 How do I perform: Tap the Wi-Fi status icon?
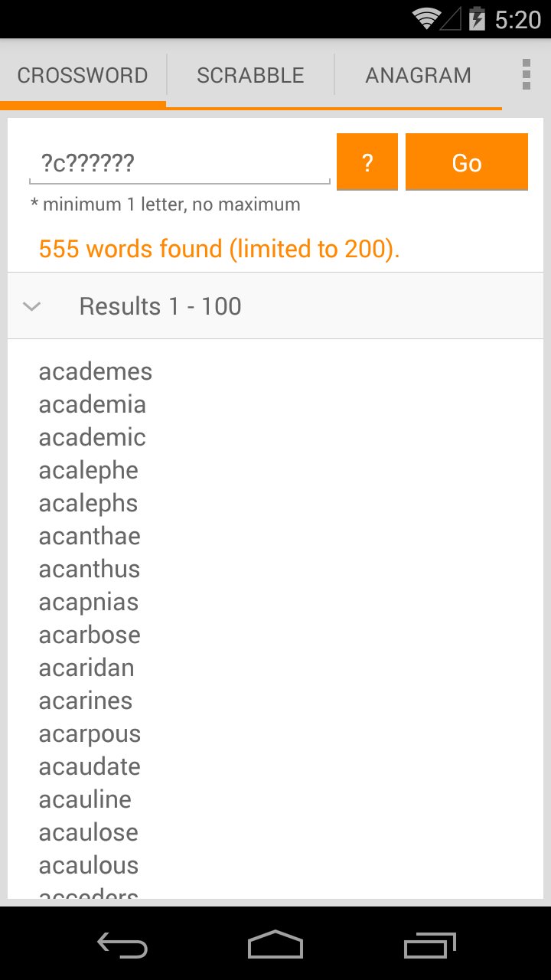(x=426, y=19)
